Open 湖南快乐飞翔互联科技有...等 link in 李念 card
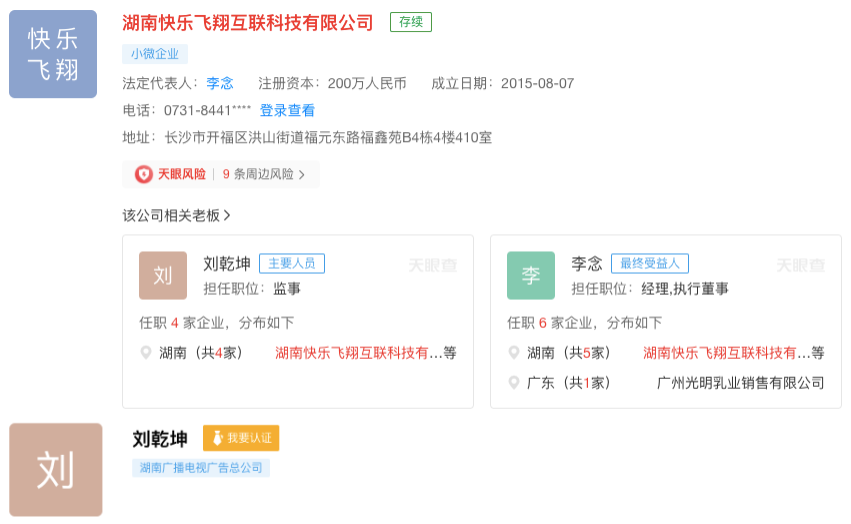This screenshot has width=851, height=524. click(734, 353)
